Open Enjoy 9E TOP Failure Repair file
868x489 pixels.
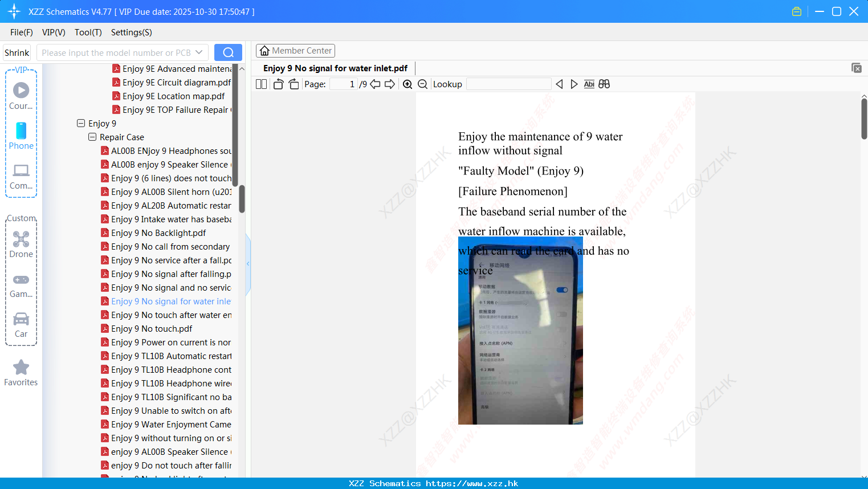coord(172,109)
